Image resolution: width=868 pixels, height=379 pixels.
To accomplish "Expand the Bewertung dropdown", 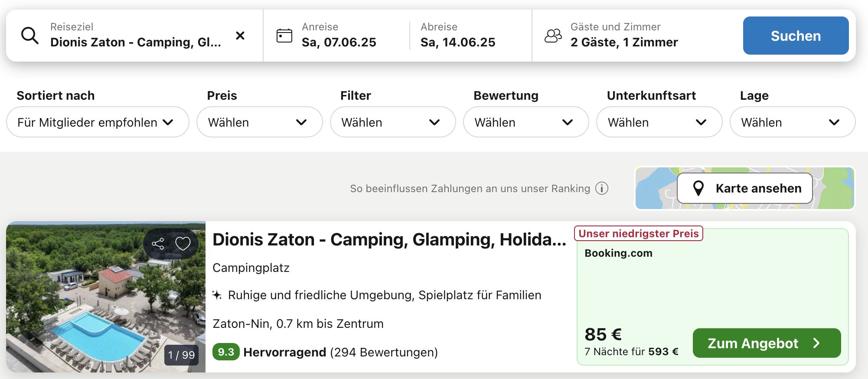I will point(525,122).
